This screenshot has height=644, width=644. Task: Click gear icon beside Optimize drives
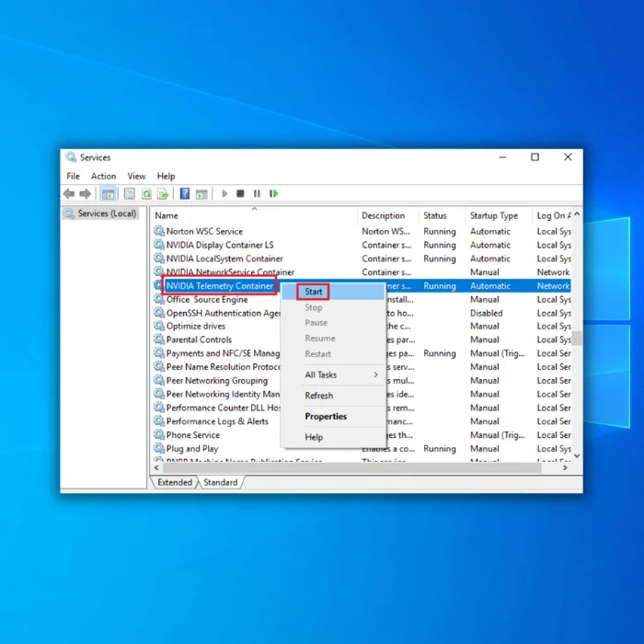pos(159,326)
